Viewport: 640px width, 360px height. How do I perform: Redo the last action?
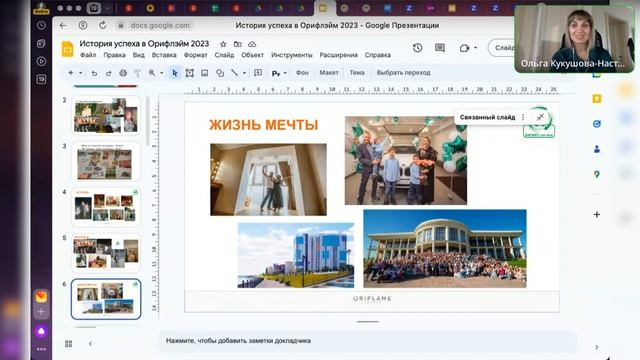point(109,73)
